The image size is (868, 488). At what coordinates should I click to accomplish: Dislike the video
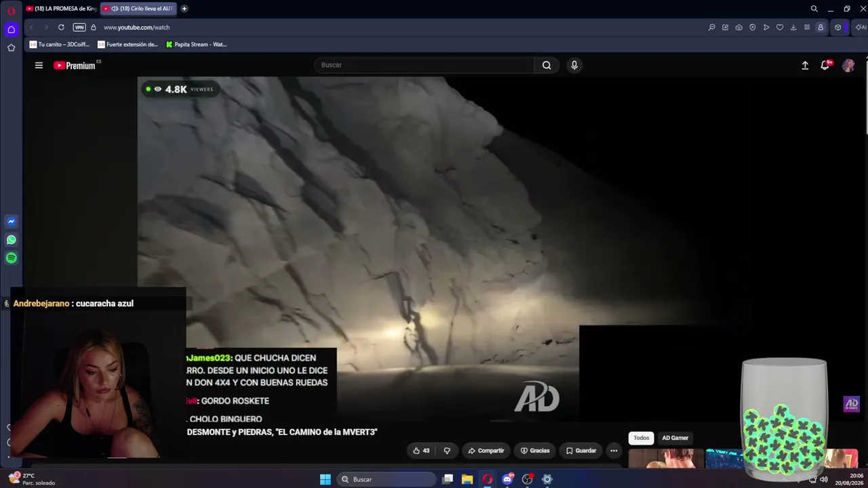(447, 451)
